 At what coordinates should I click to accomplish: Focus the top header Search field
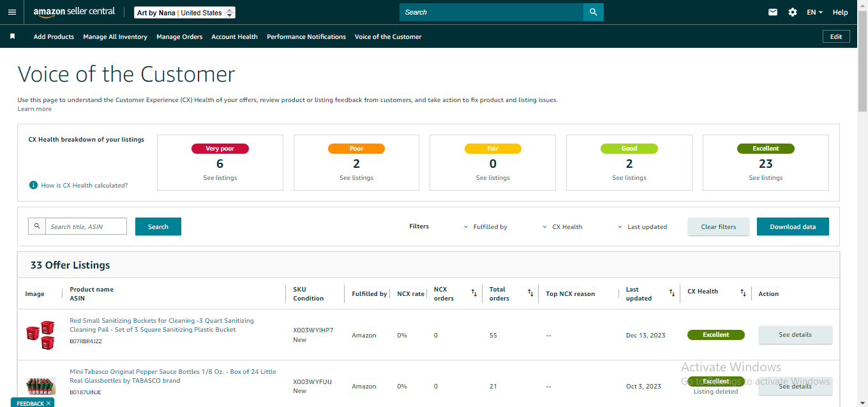click(x=491, y=12)
